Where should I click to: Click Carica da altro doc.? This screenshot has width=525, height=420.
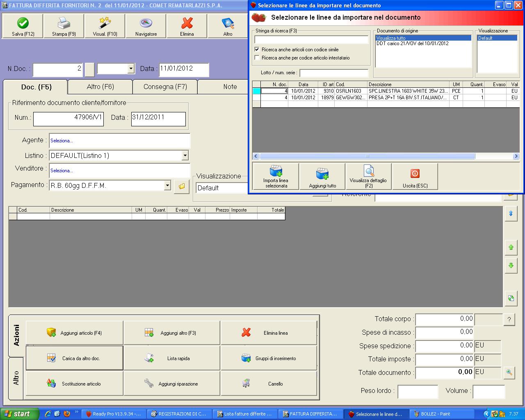click(74, 358)
